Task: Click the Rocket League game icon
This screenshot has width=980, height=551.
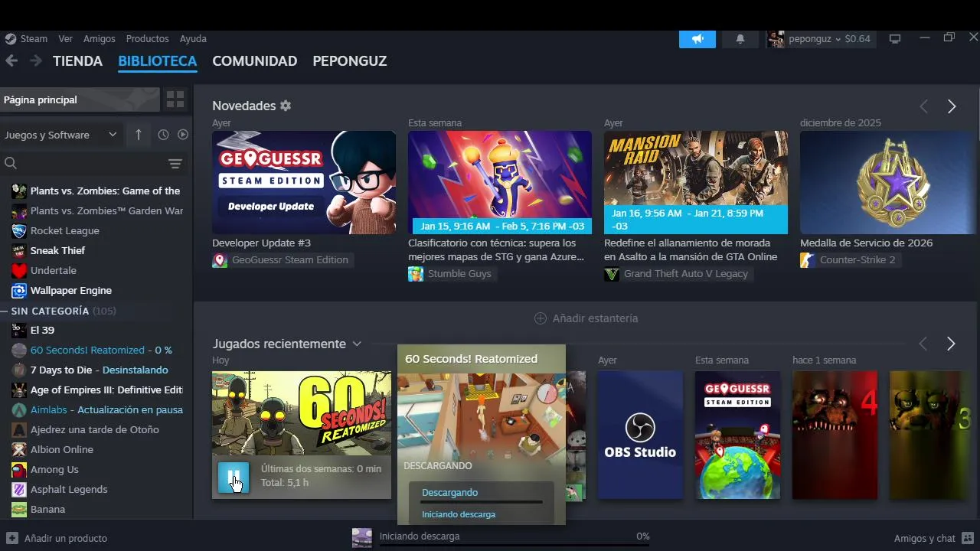Action: pyautogui.click(x=19, y=230)
